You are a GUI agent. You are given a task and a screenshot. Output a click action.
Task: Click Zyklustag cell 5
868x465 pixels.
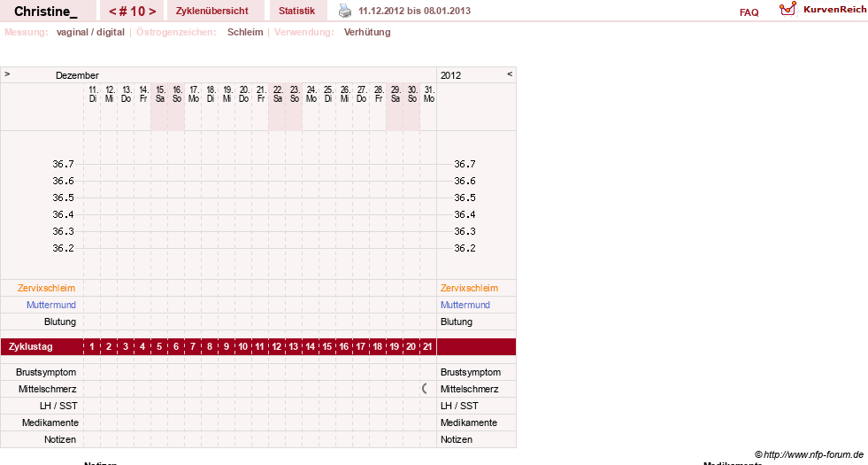159,346
